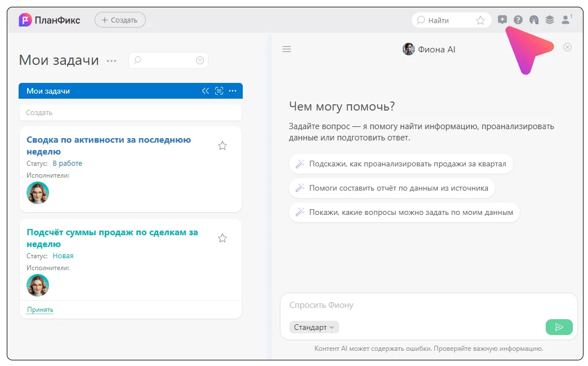This screenshot has width=588, height=366.
Task: Click the Создать task input field
Action: [x=131, y=113]
